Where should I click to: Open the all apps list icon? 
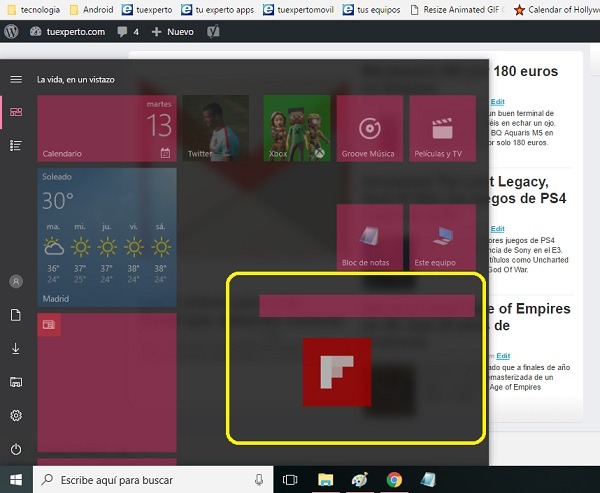coord(16,145)
